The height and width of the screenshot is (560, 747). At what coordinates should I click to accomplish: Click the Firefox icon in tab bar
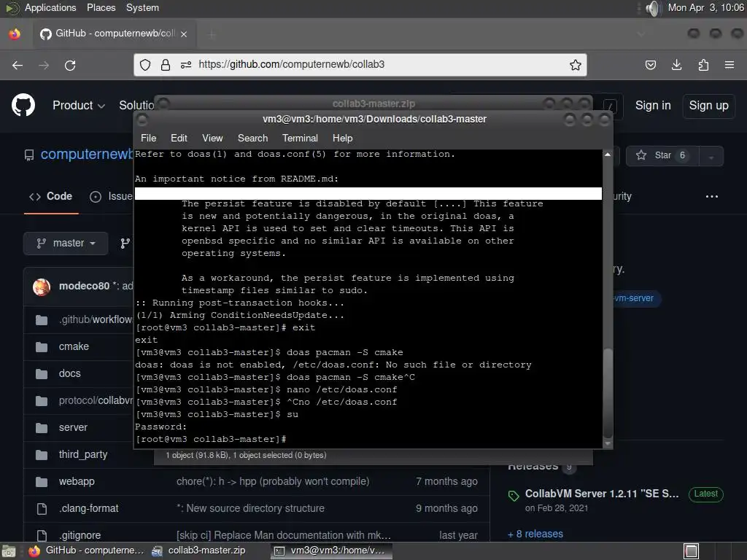coord(15,34)
